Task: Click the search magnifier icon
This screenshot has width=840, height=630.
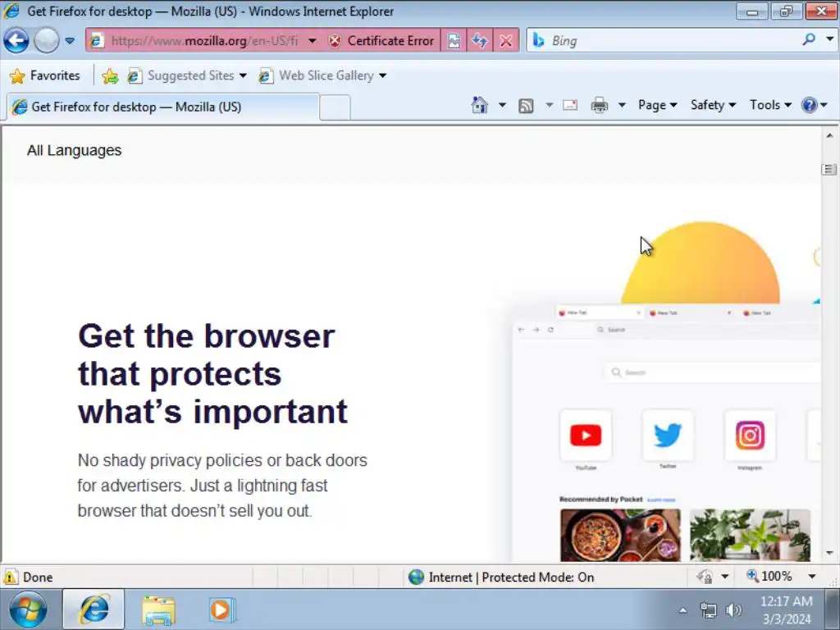Action: coord(808,39)
